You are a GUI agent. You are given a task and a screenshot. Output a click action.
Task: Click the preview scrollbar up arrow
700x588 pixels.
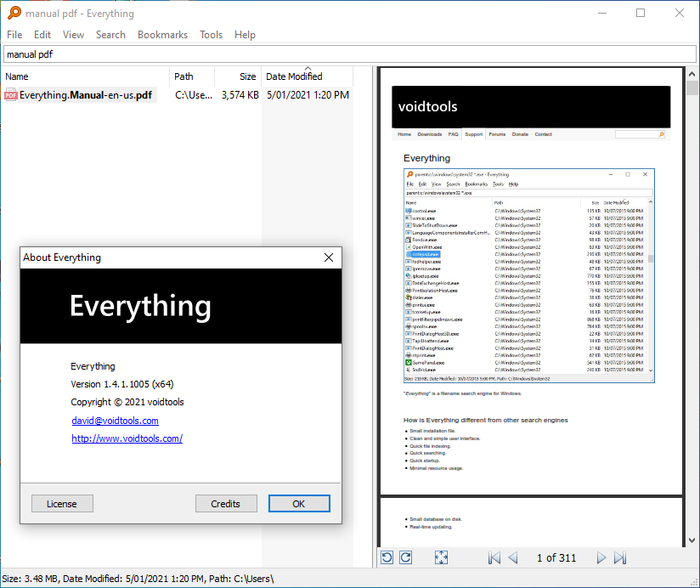(692, 74)
